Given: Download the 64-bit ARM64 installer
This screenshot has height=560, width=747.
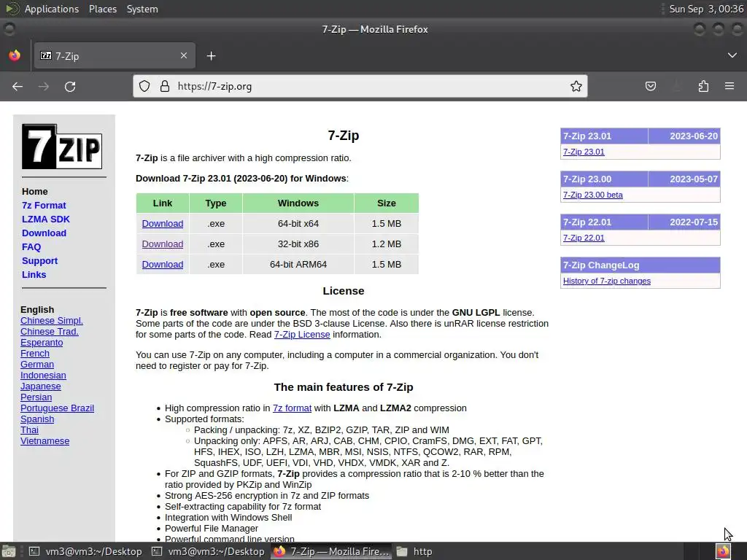Looking at the screenshot, I should coord(163,264).
